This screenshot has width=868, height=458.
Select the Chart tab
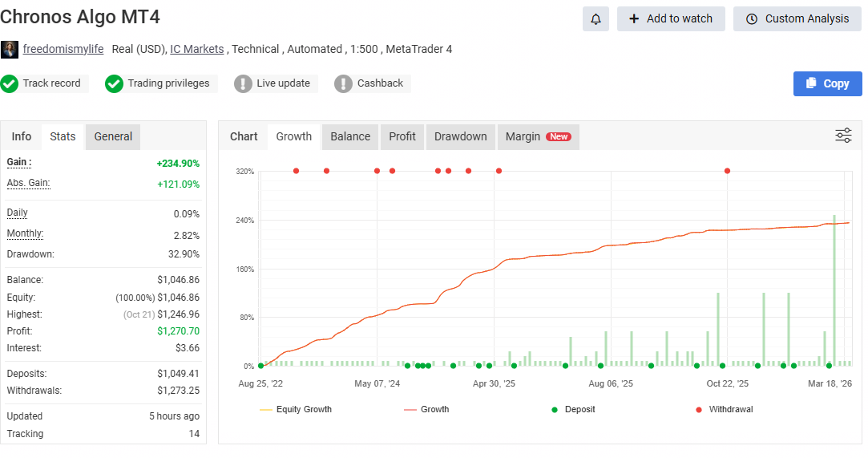point(244,136)
